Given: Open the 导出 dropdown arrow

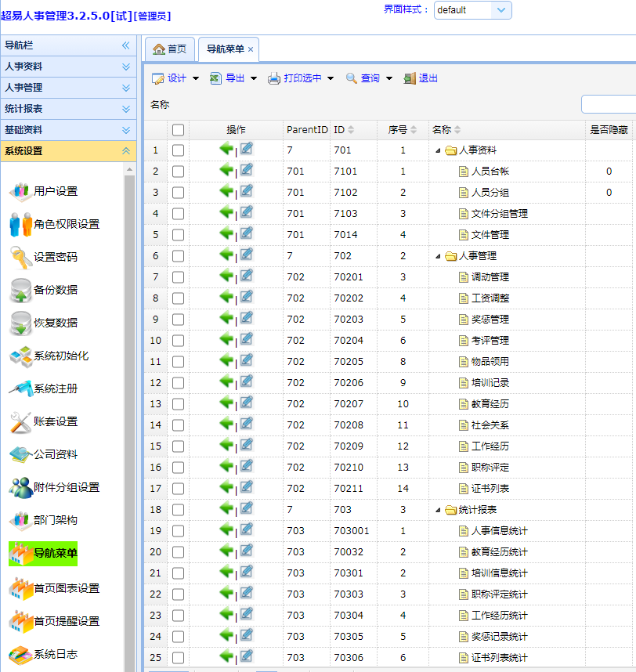Looking at the screenshot, I should click(254, 78).
